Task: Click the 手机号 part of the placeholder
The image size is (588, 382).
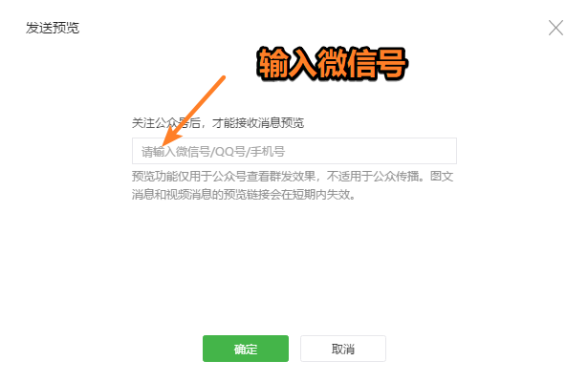Action: (x=268, y=152)
